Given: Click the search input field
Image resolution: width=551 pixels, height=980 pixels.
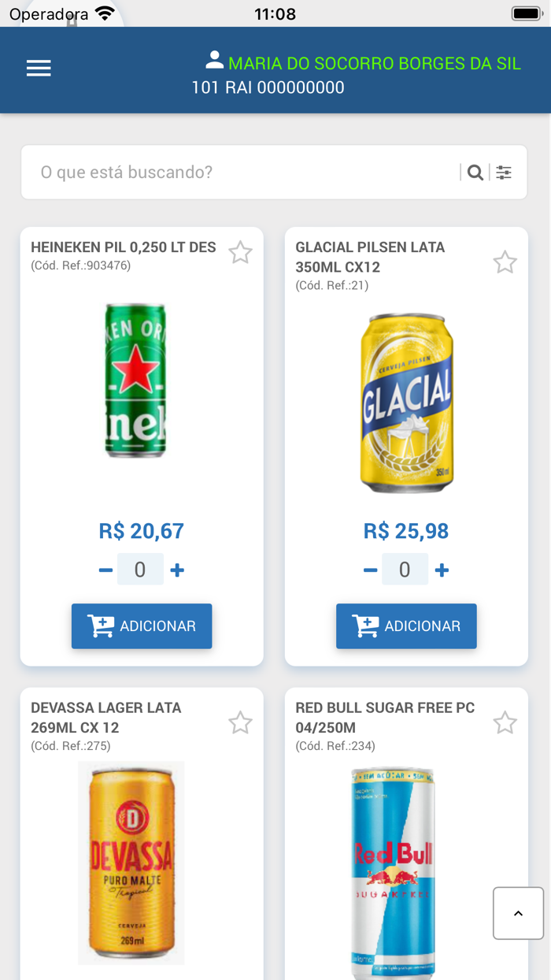Looking at the screenshot, I should click(197, 172).
